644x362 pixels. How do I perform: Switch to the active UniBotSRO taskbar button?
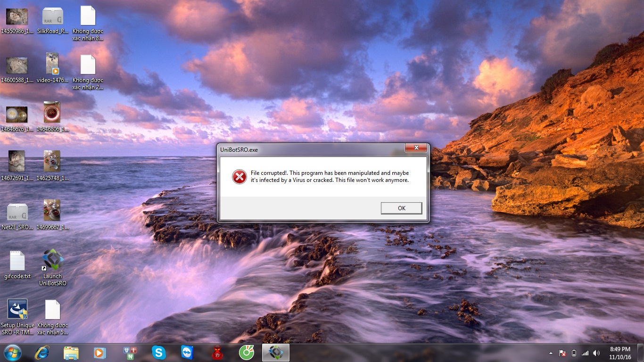276,353
